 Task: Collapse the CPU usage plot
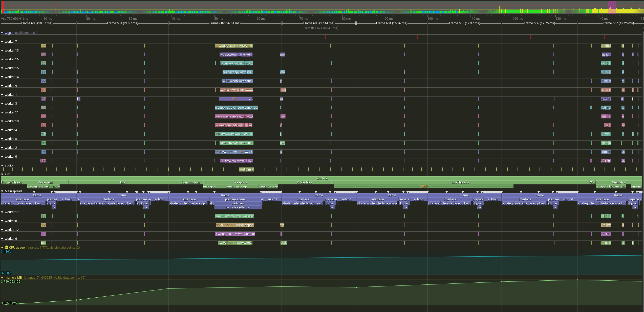click(x=2, y=248)
